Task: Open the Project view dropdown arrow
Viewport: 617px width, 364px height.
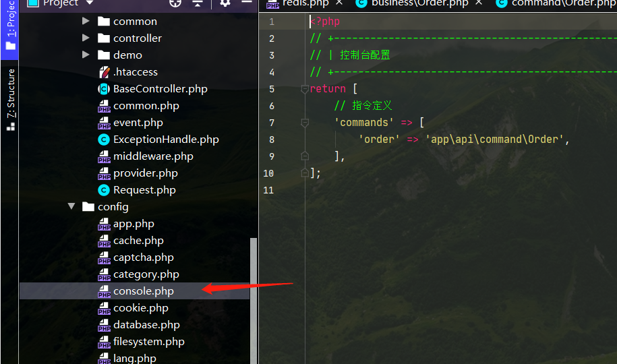Action: point(90,3)
